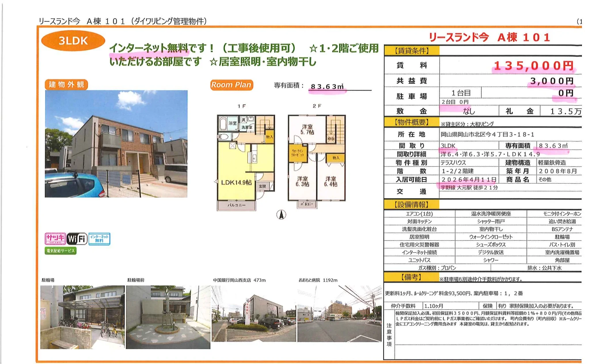Click the 賃貸条件 section header
This screenshot has width=592, height=364.
[412, 51]
